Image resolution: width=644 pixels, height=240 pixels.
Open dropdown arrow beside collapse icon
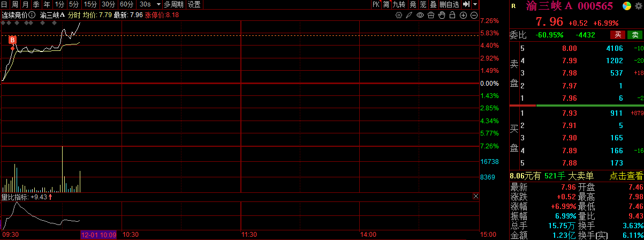tap(475, 4)
